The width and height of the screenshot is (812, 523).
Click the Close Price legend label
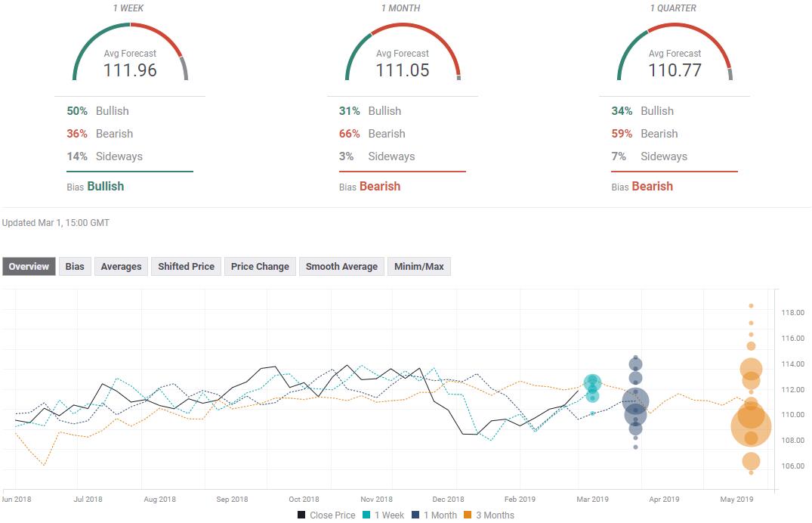332,515
